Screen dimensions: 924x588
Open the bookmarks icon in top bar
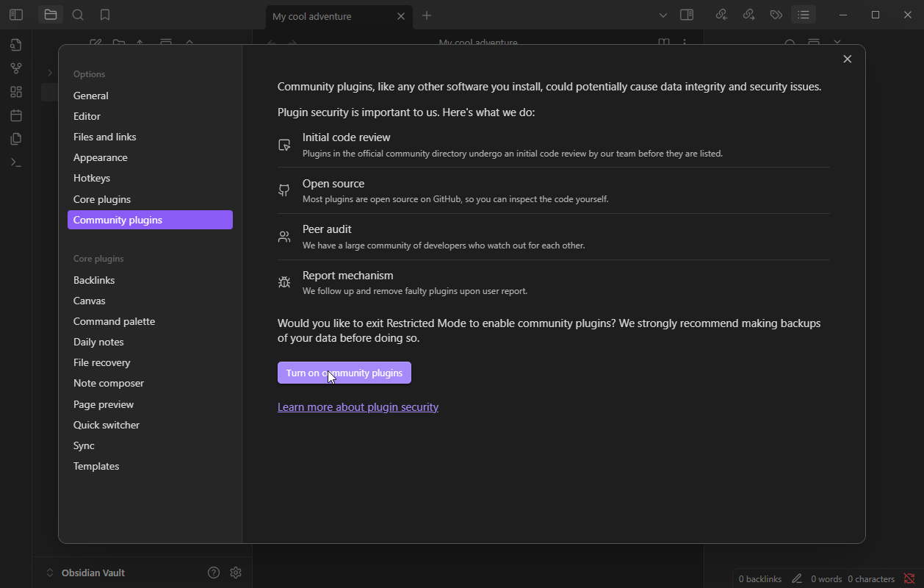click(105, 15)
